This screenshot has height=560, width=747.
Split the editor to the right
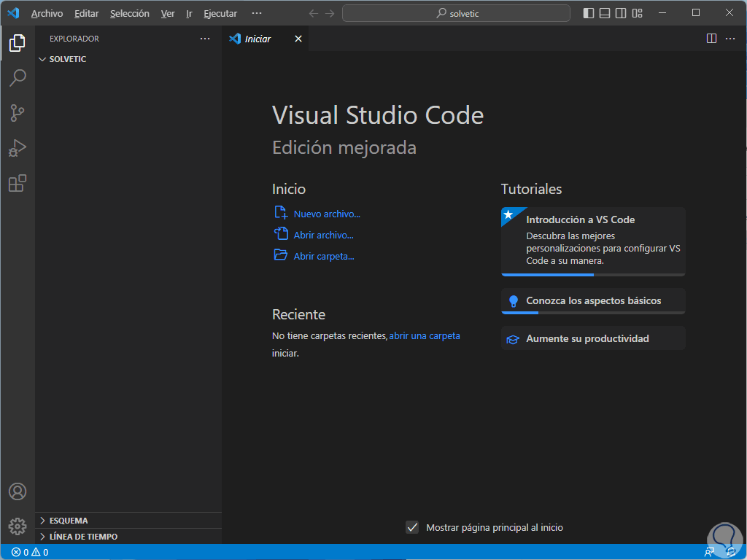[x=711, y=39]
